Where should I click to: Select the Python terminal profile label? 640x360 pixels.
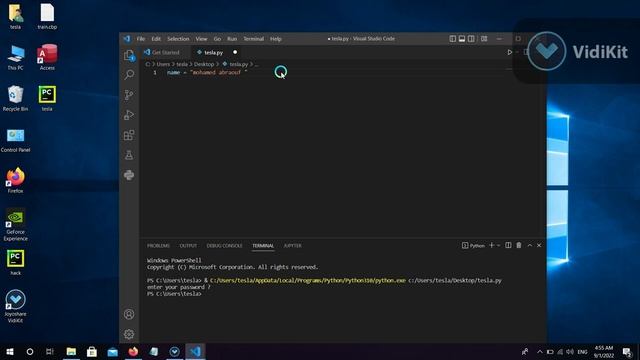[x=473, y=246]
